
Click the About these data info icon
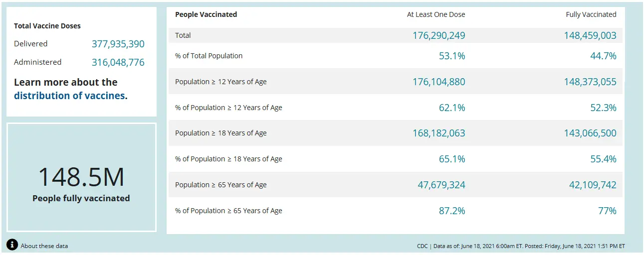click(12, 245)
